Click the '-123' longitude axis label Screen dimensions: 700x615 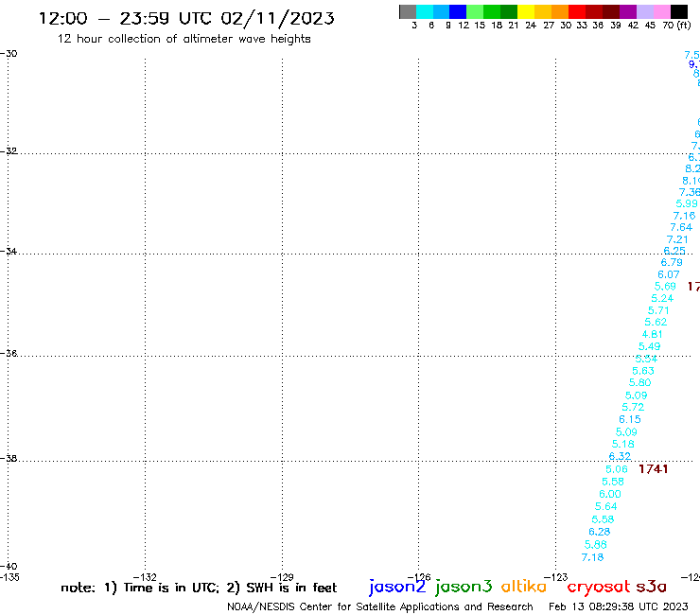click(556, 577)
